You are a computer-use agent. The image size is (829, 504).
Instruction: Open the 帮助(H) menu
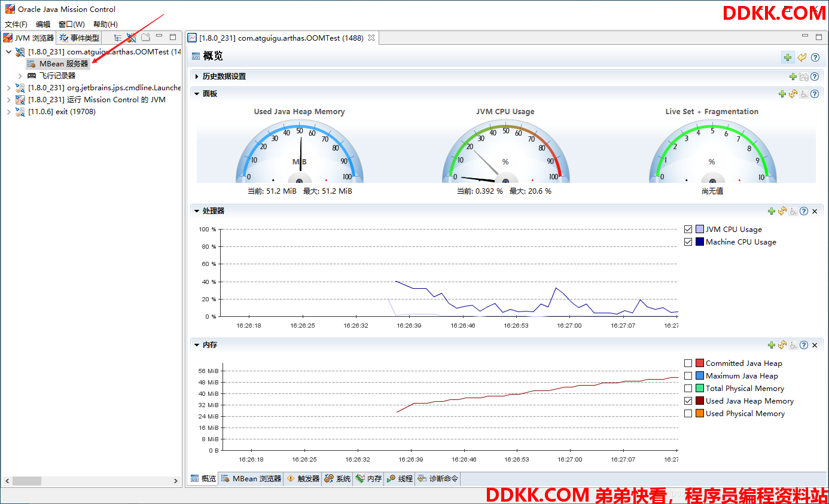point(105,24)
